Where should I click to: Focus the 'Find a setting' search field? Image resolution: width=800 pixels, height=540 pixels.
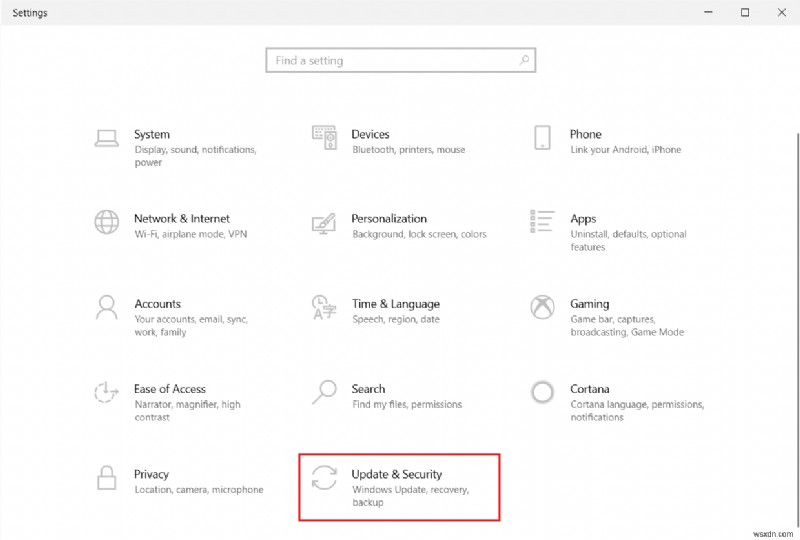point(390,61)
